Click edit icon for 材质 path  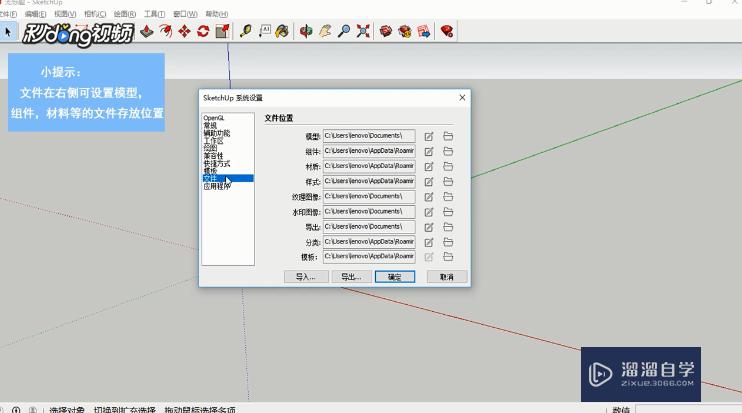pyautogui.click(x=429, y=167)
